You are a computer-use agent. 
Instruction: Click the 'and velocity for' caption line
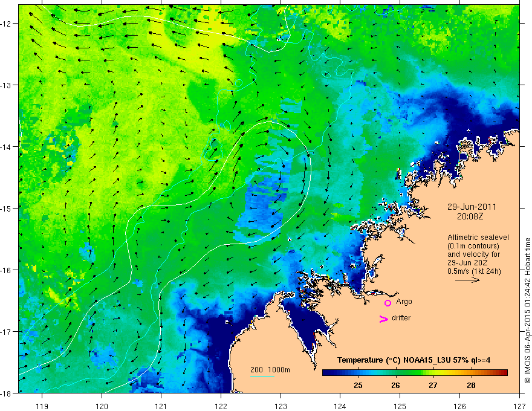click(473, 254)
